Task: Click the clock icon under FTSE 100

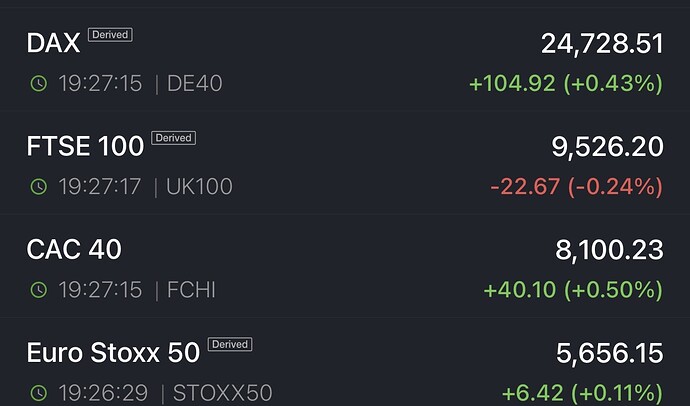Action: (38, 186)
